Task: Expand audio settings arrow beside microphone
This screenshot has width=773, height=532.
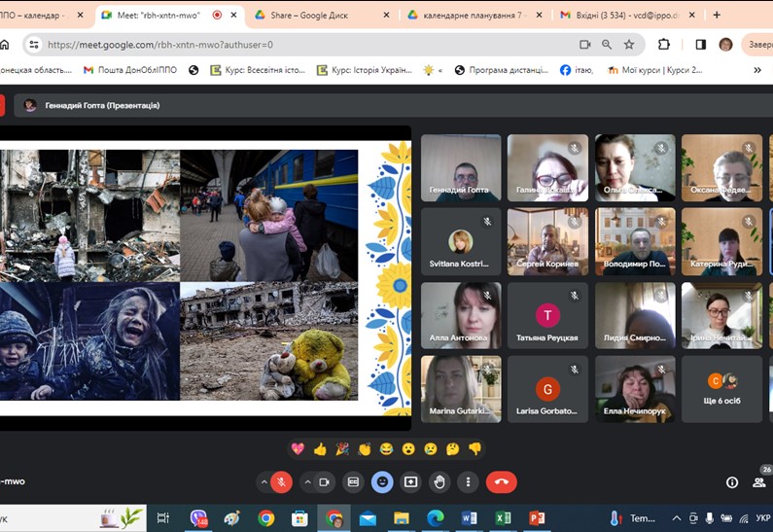Action: click(x=263, y=481)
